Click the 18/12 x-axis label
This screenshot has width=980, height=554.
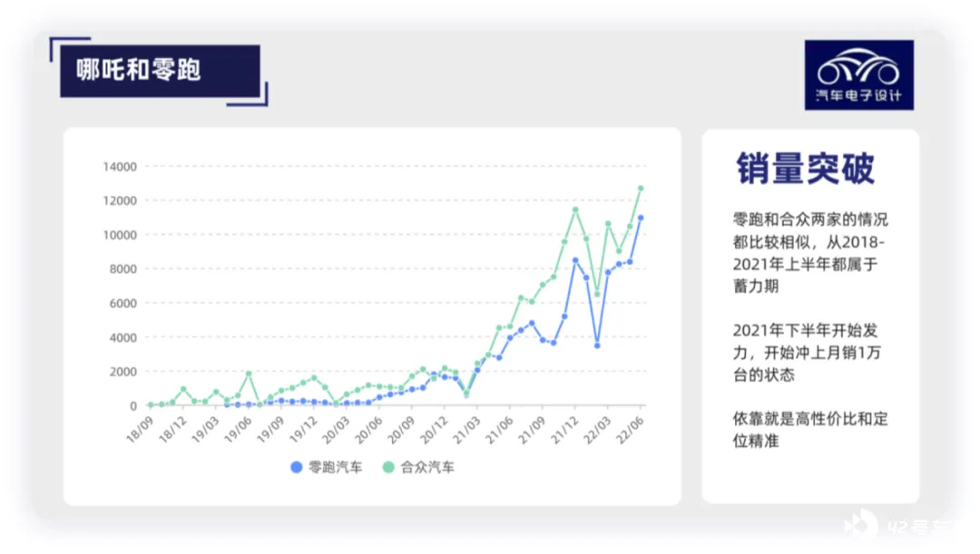172,430
